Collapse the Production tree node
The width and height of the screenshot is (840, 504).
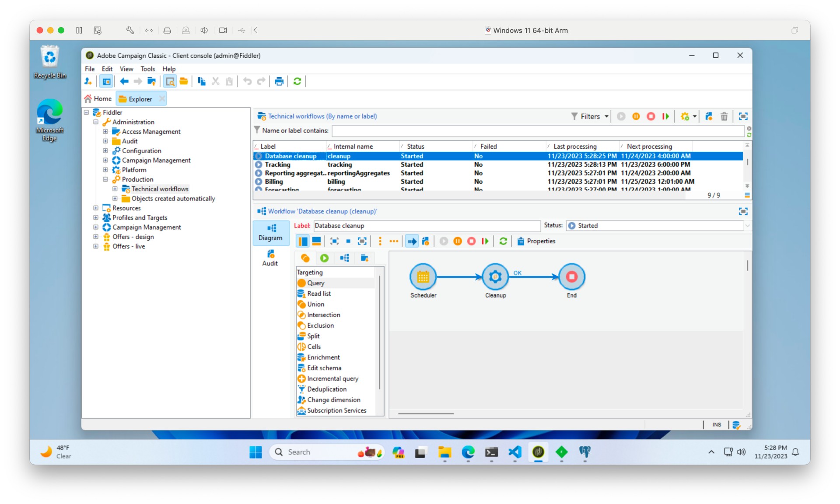(105, 179)
